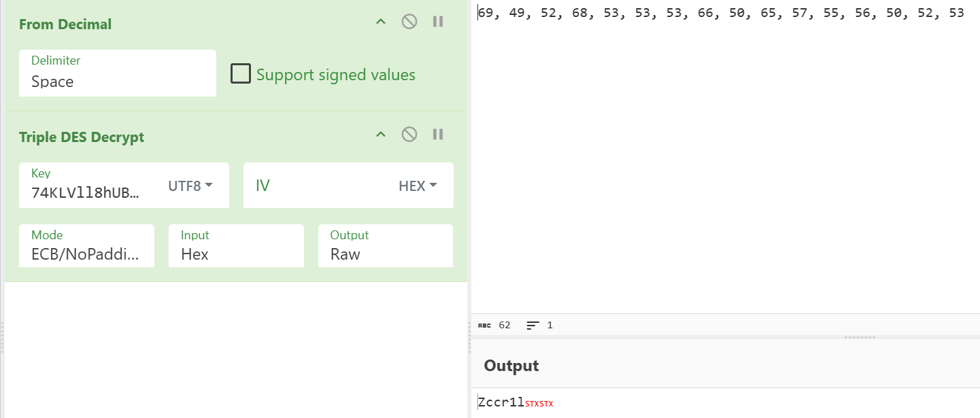Screen dimensions: 980x418
Task: Open the Input Hex format dropdown
Action: [x=235, y=247]
